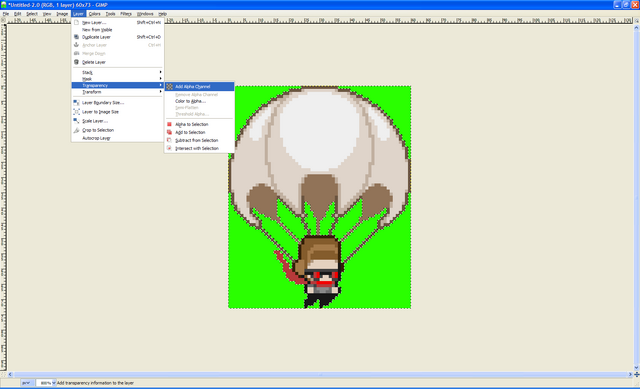The height and width of the screenshot is (389, 640).
Task: Click the Add Alpha Channel checkerboard icon
Action: [169, 87]
